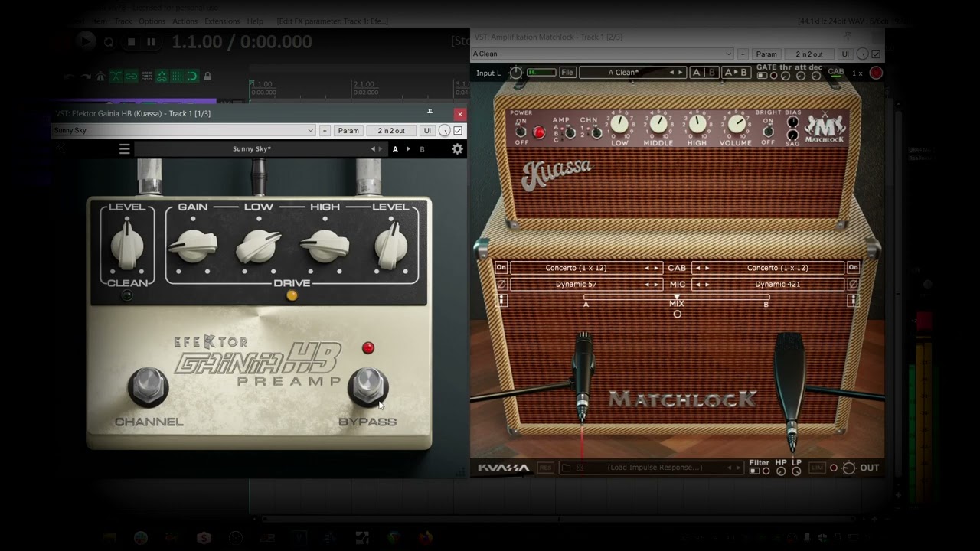Click the Gainia Drive HIGH knob
This screenshot has height=551, width=980.
click(x=325, y=246)
